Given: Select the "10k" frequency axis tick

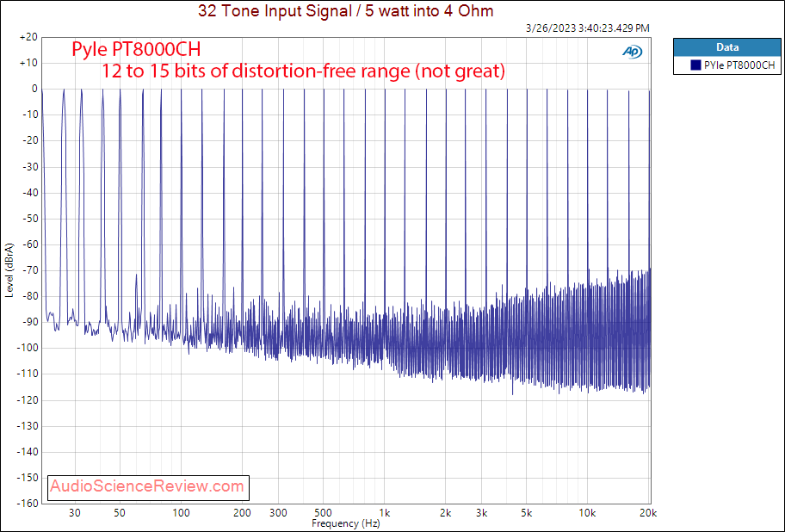Looking at the screenshot, I should (x=587, y=513).
